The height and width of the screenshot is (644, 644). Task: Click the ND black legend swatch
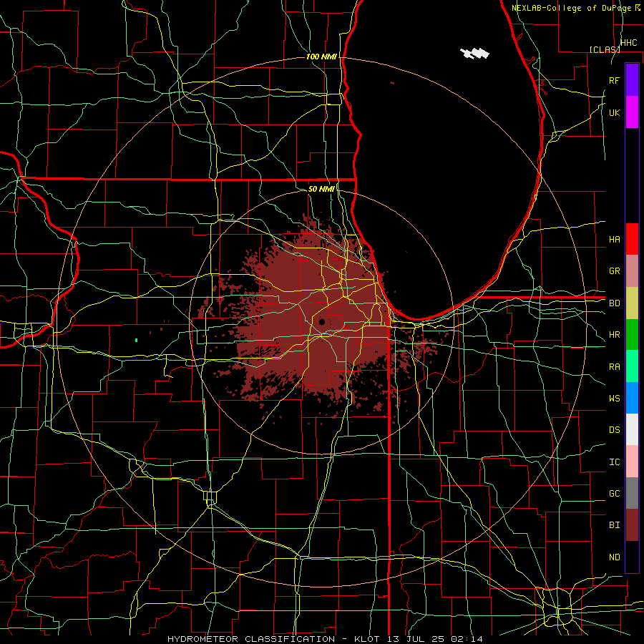pyautogui.click(x=632, y=557)
